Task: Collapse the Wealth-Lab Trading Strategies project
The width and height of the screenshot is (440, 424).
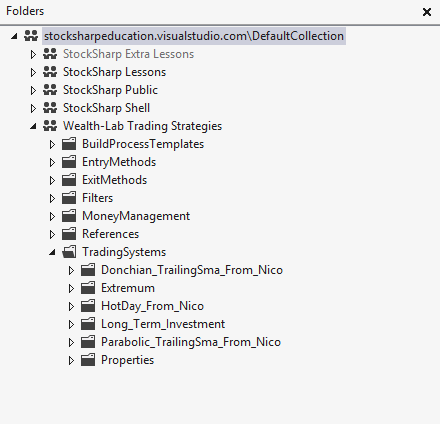Action: click(x=33, y=126)
